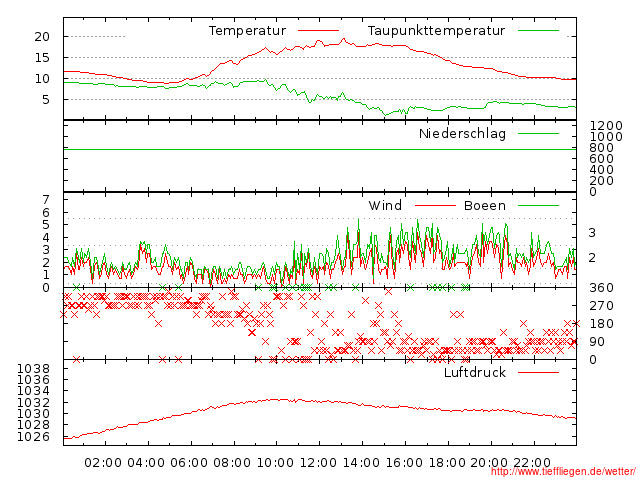The height and width of the screenshot is (480, 640).
Task: Click the Temperatur legend label
Action: click(x=247, y=31)
